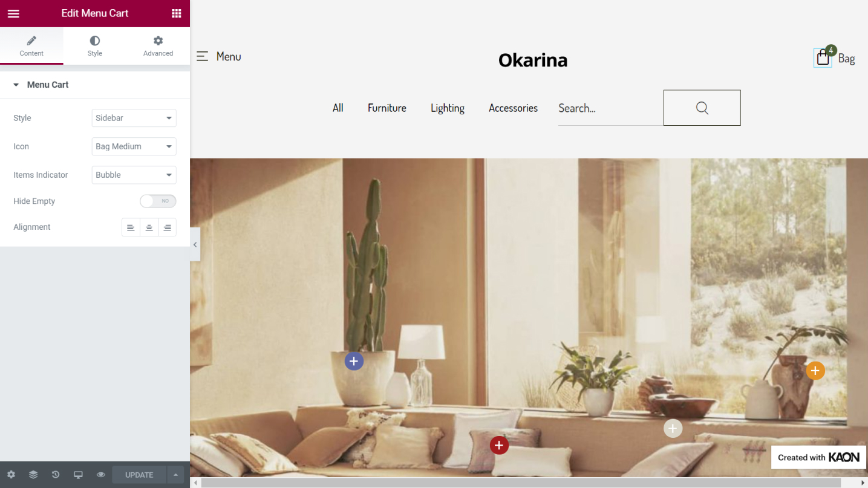Image resolution: width=868 pixels, height=488 pixels.
Task: Click the orange plus hotspot marker
Action: coord(815,370)
